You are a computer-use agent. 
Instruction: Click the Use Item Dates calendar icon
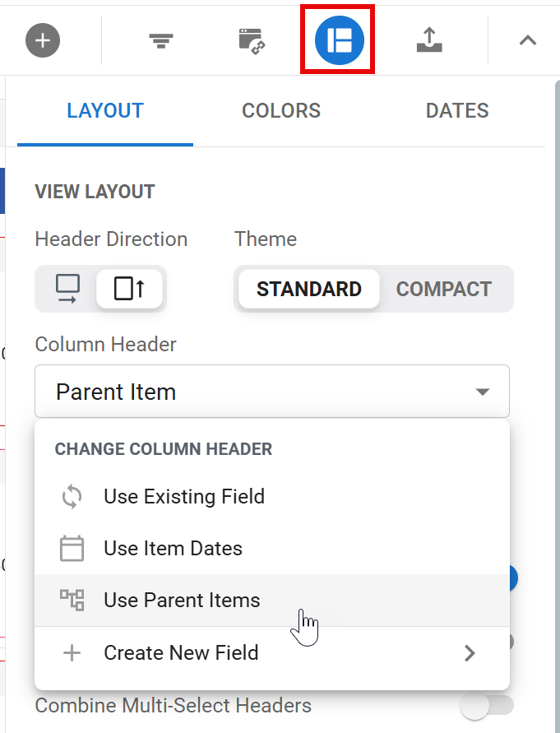click(x=72, y=548)
